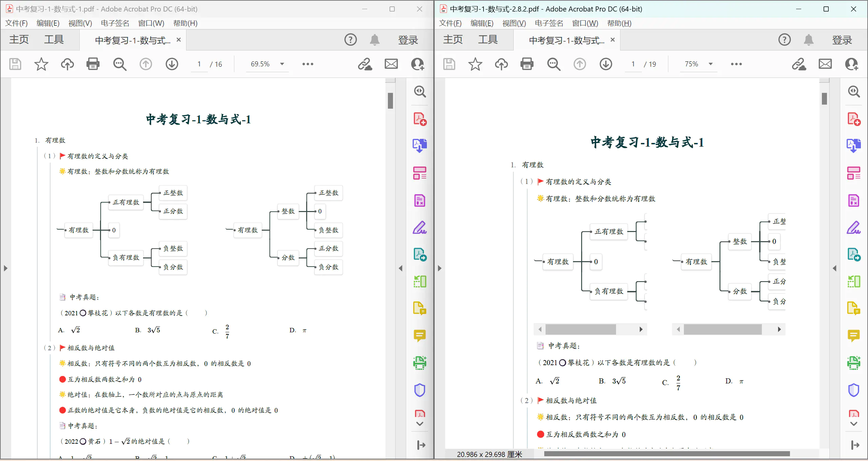Image resolution: width=868 pixels, height=461 pixels.
Task: Switch to 工具 tab in right window
Action: point(488,40)
